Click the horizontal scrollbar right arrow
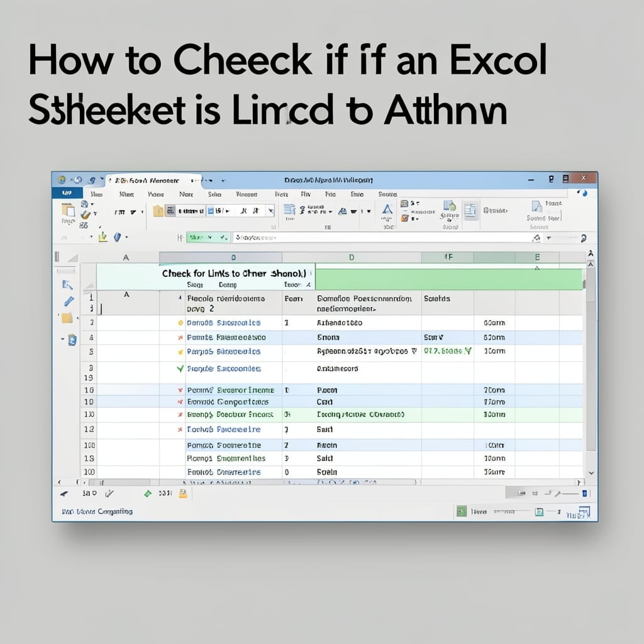 coord(579,482)
